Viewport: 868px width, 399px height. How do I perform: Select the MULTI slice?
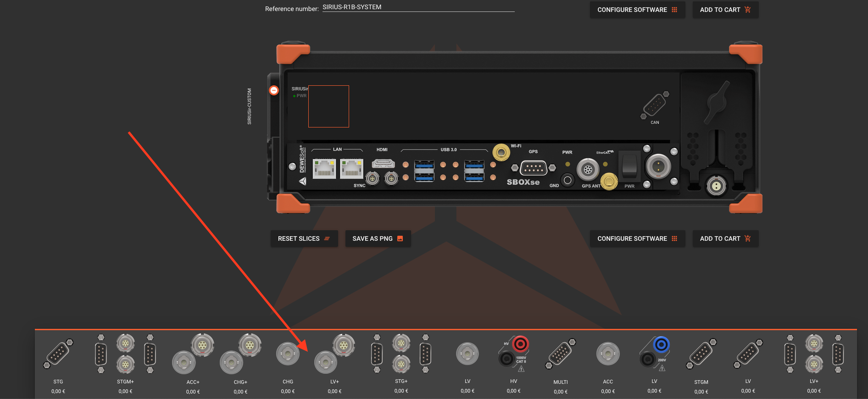coord(561,354)
